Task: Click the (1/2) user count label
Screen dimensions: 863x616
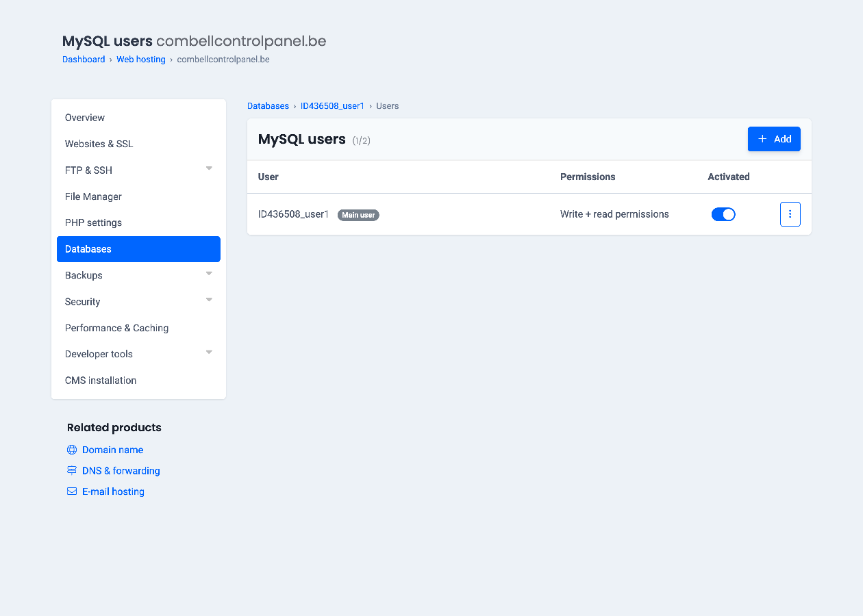Action: [x=361, y=141]
